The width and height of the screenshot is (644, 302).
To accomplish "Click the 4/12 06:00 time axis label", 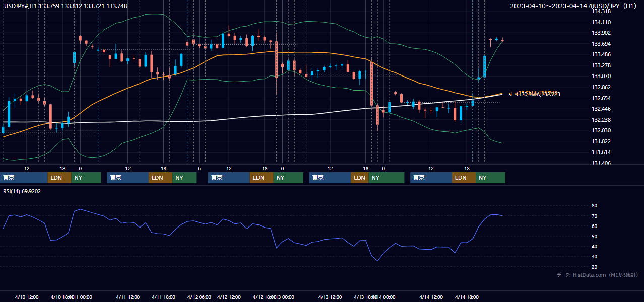I will (199, 297).
